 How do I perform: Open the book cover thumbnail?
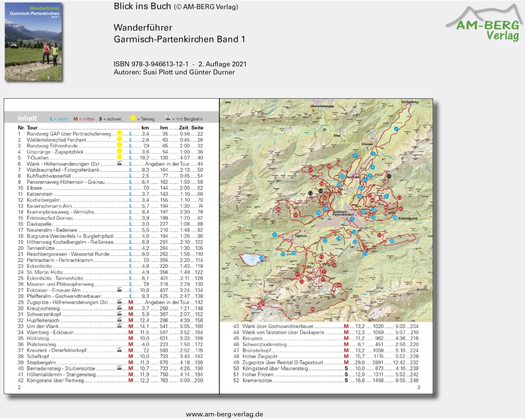(x=32, y=41)
